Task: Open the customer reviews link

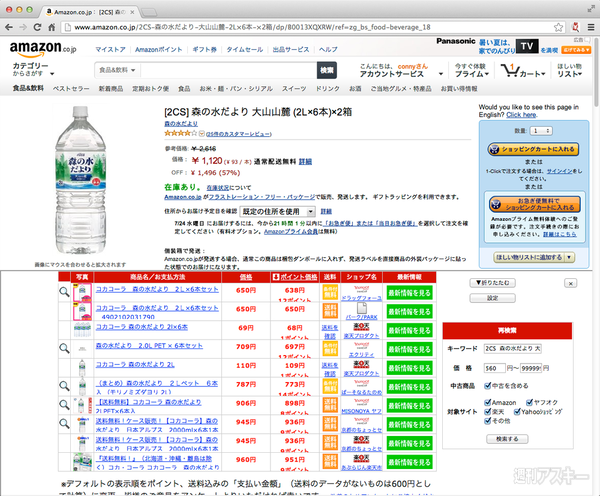Action: pos(239,134)
